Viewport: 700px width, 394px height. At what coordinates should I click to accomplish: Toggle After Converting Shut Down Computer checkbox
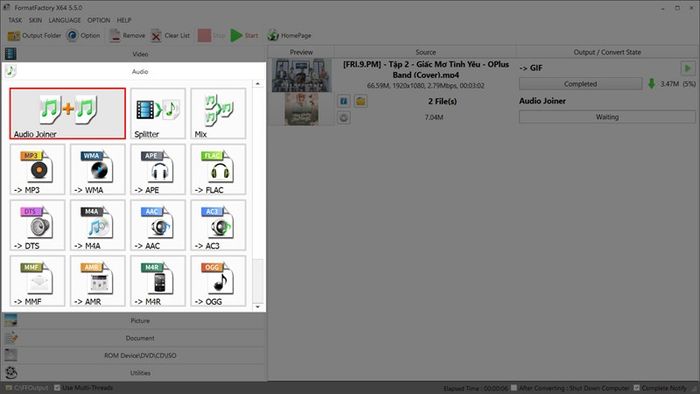tap(514, 388)
